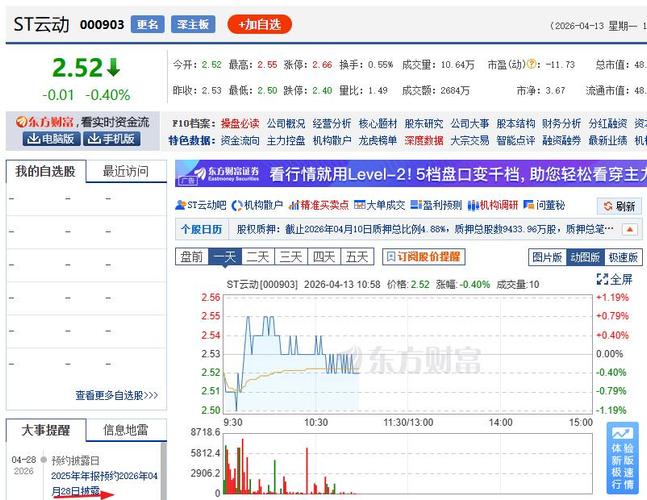
Task: Open 龙虎榜单 link
Action: pyautogui.click(x=378, y=141)
